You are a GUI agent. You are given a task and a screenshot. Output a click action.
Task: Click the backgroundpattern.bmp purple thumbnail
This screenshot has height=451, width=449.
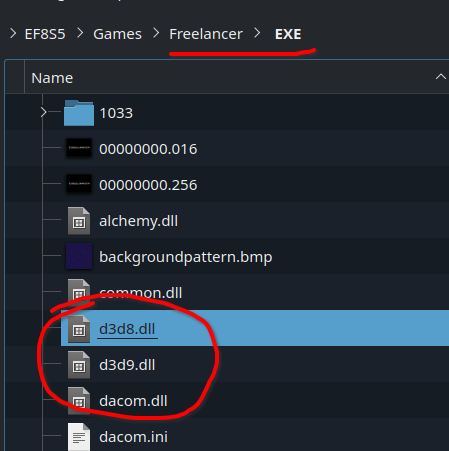click(x=79, y=256)
